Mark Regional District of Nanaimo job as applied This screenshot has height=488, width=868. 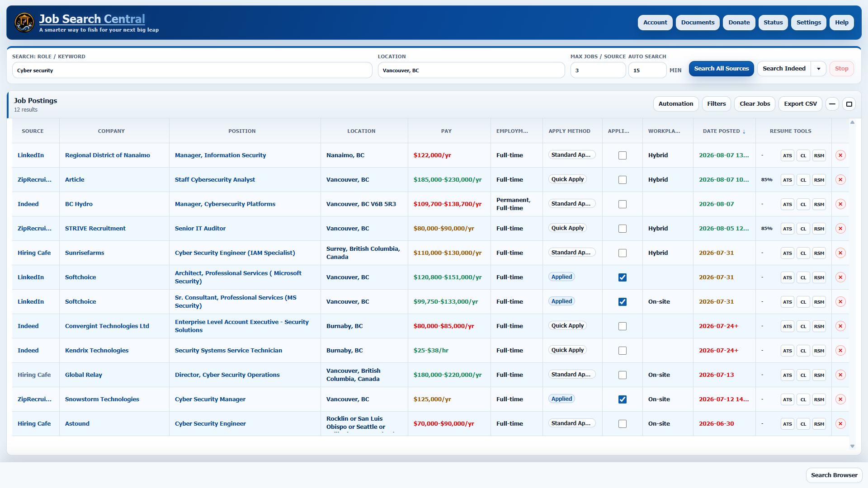623,155
